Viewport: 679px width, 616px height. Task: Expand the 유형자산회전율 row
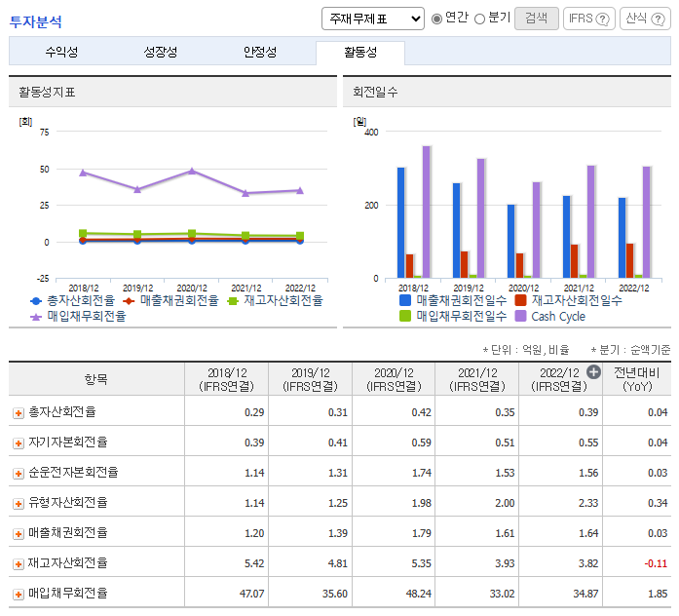point(19,504)
